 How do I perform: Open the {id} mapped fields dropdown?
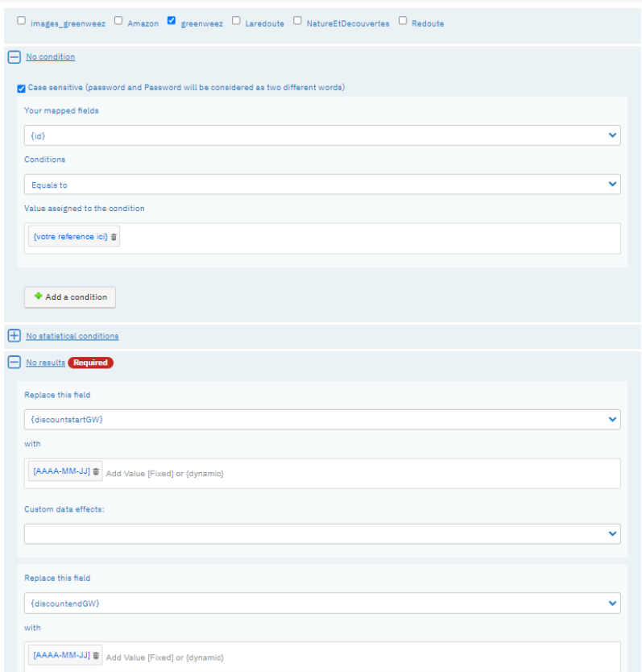pos(322,135)
